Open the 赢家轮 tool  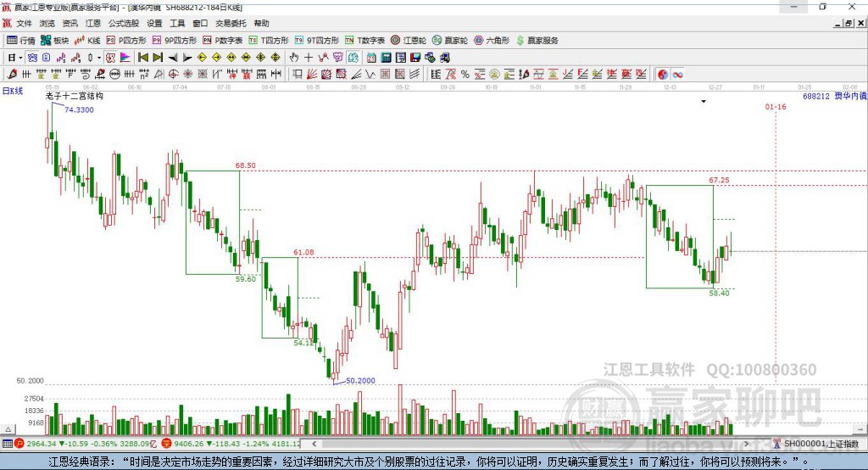[x=450, y=41]
